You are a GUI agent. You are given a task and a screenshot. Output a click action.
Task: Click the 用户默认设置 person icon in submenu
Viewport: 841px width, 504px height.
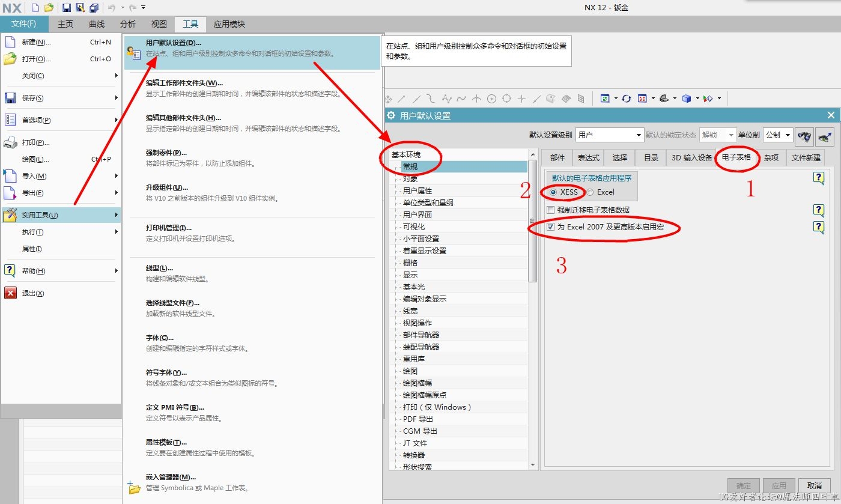(133, 53)
